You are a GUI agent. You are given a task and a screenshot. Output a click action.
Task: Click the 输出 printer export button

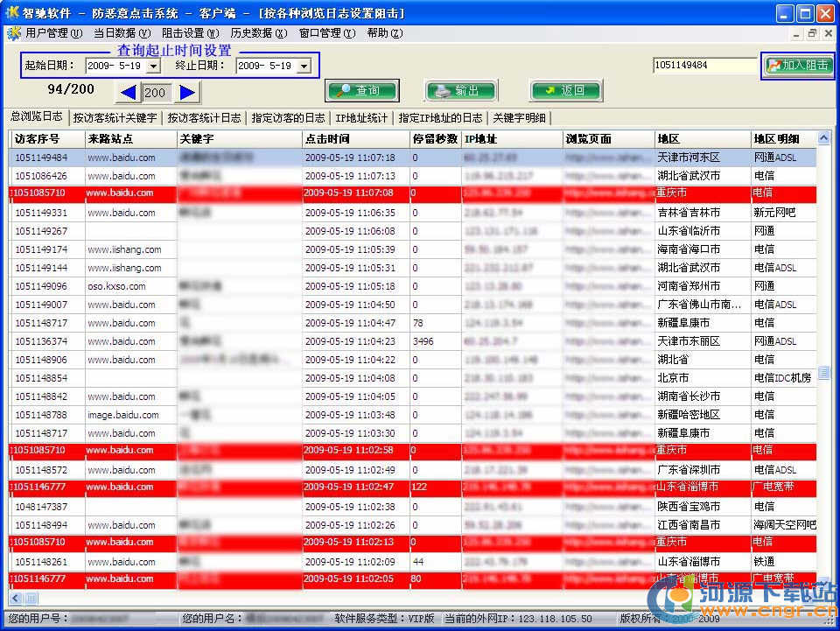[460, 90]
